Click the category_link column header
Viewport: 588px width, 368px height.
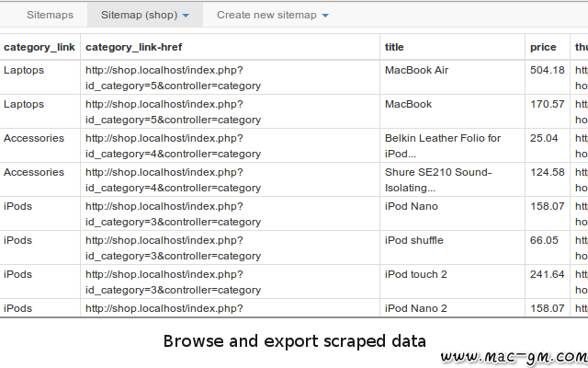[x=40, y=47]
